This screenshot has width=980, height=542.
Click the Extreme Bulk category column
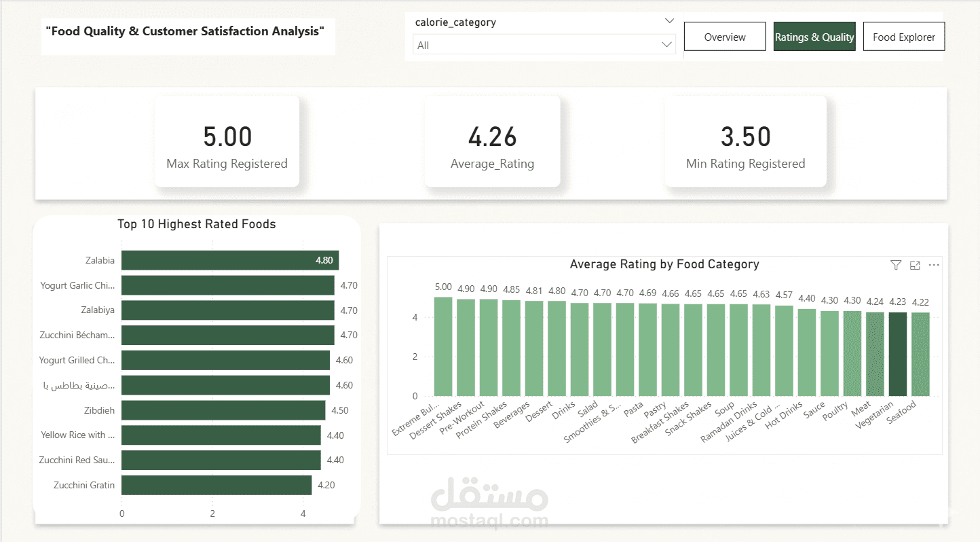pos(443,346)
